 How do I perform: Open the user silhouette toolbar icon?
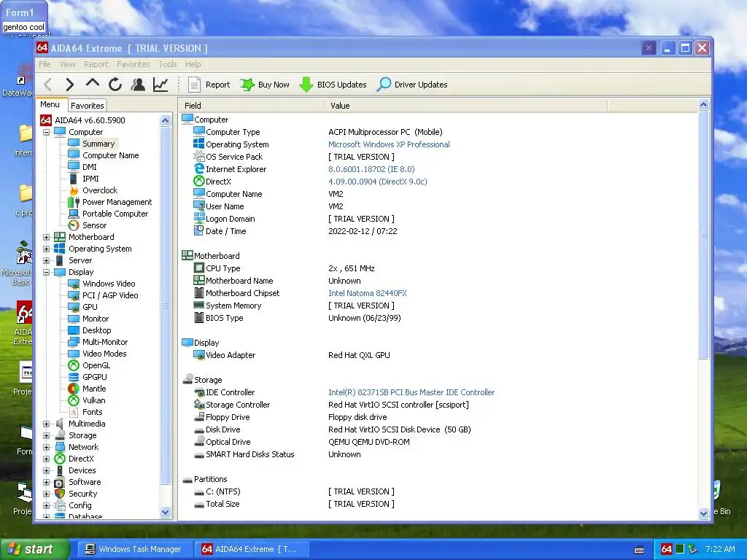tap(138, 85)
